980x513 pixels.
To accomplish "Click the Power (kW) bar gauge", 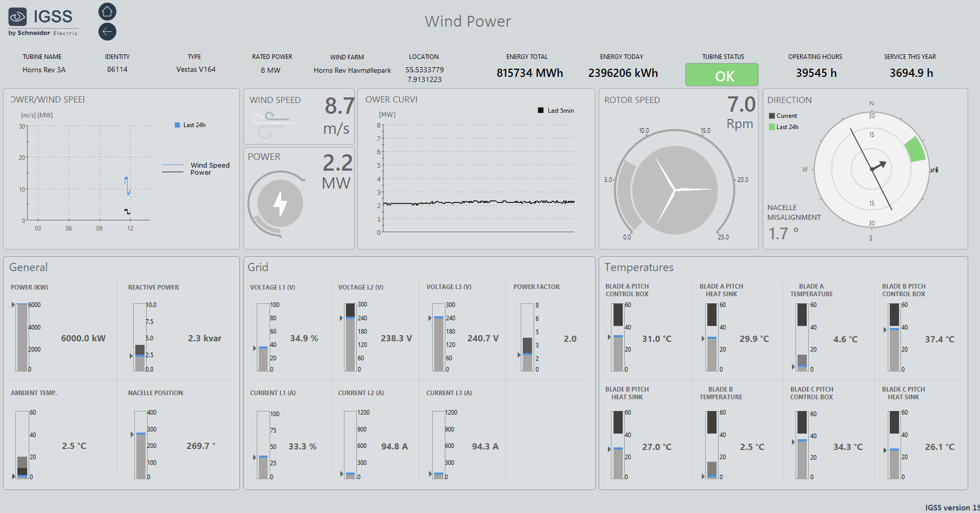I will (22, 337).
